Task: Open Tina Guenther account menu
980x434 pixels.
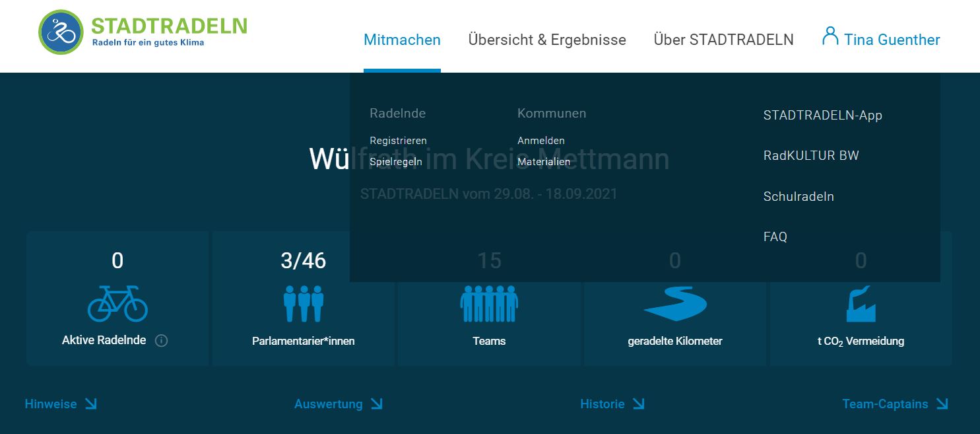Action: [x=881, y=38]
